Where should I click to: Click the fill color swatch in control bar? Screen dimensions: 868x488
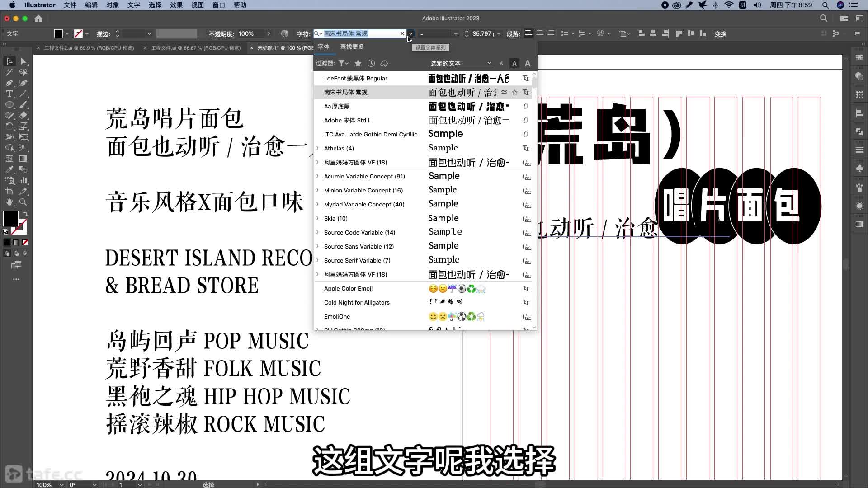click(x=58, y=33)
